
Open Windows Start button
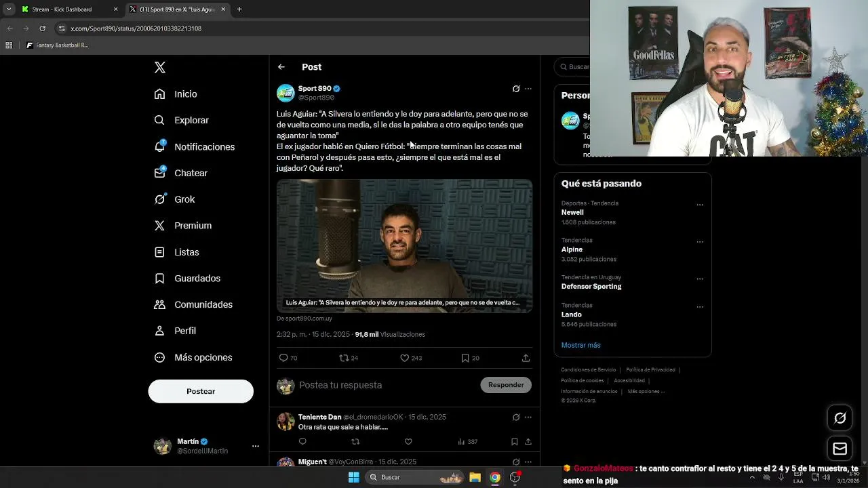353,477
